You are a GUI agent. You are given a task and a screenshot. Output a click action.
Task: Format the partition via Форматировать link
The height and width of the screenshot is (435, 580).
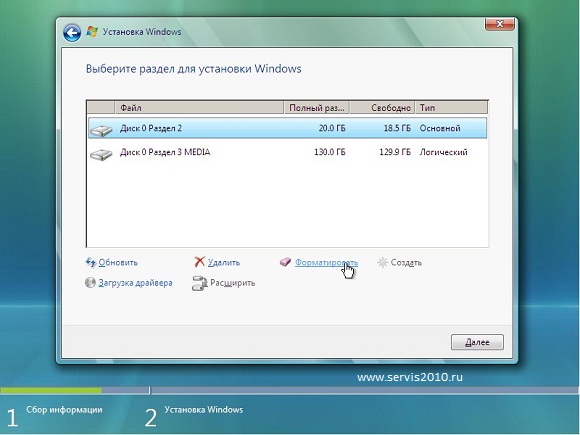326,263
